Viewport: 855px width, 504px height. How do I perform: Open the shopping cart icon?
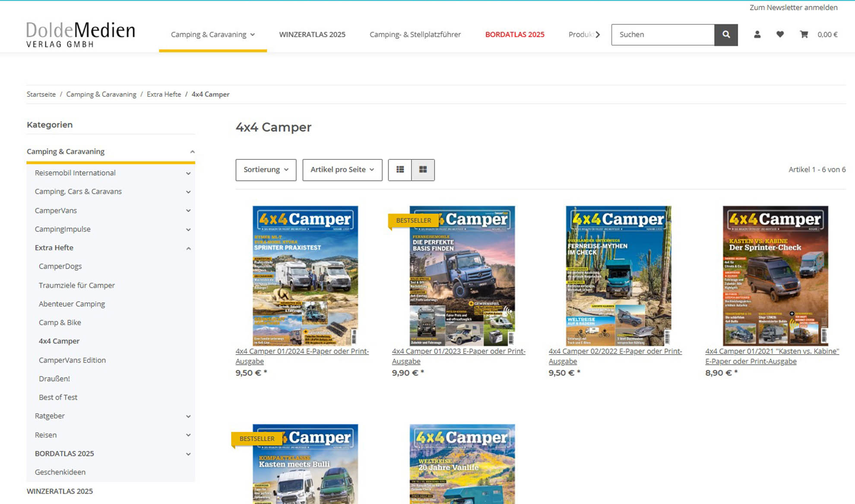click(x=804, y=35)
